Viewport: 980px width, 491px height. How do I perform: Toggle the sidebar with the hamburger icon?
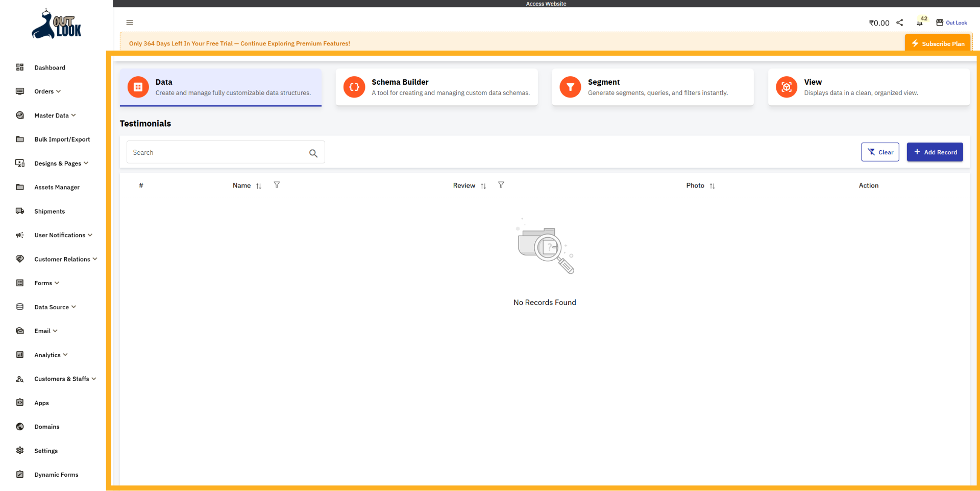[129, 22]
